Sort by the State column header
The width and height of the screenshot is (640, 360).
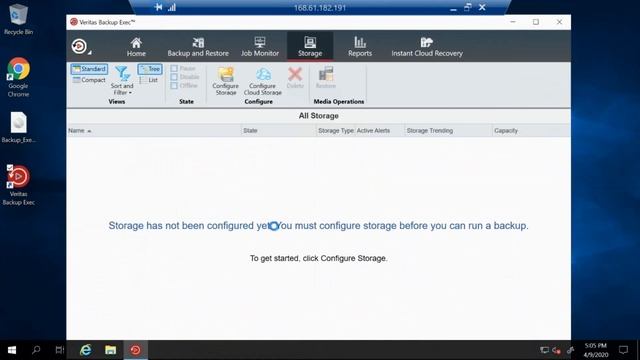click(x=279, y=131)
